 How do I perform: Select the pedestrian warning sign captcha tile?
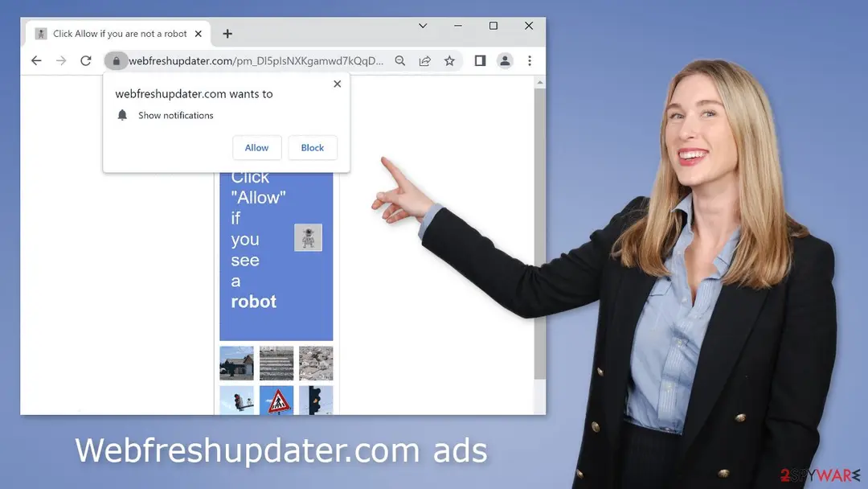(x=276, y=400)
